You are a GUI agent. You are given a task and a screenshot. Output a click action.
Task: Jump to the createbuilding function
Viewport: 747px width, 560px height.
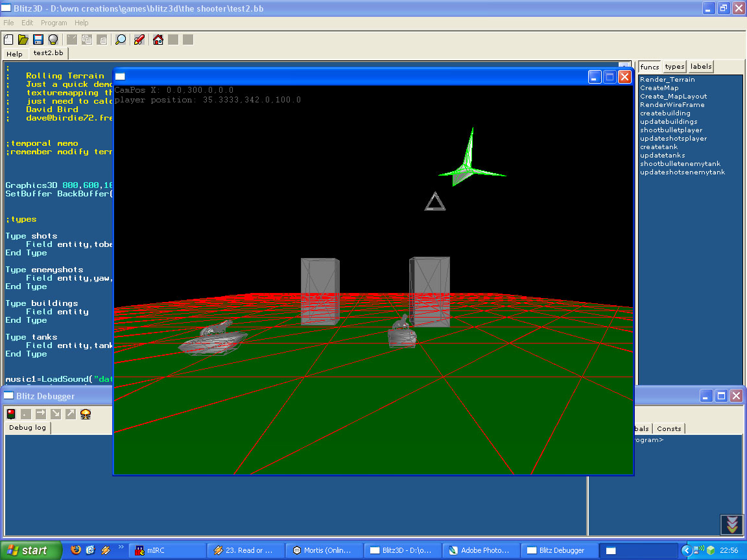tap(665, 113)
